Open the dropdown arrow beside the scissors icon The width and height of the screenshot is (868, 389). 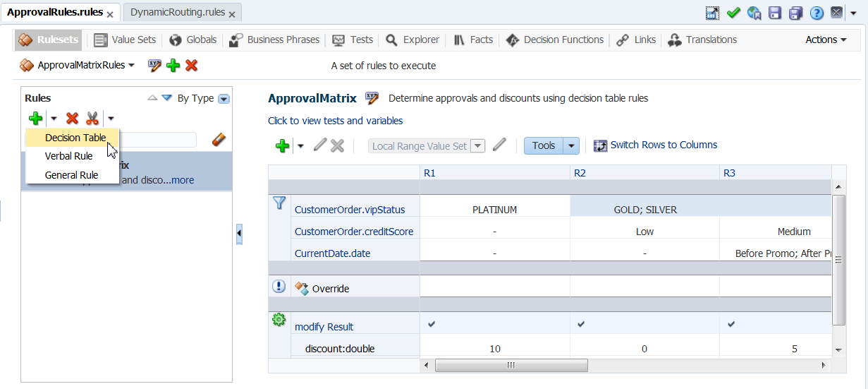111,119
